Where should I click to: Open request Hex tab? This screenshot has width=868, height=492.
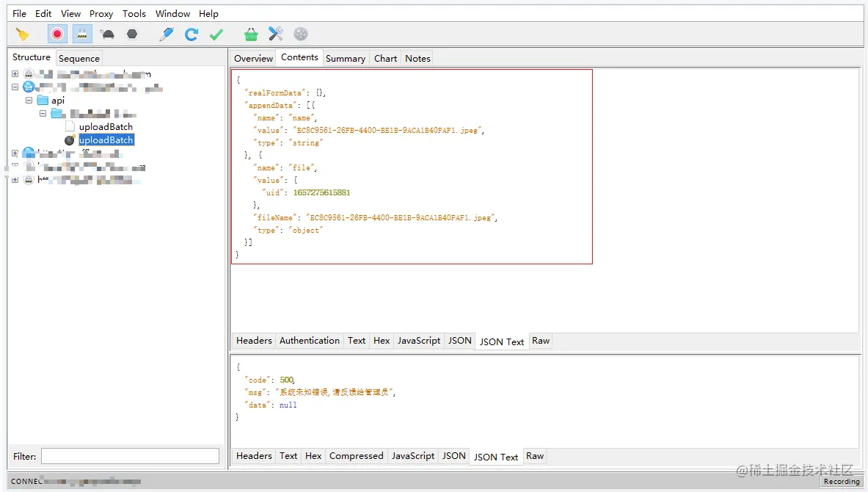tap(382, 341)
